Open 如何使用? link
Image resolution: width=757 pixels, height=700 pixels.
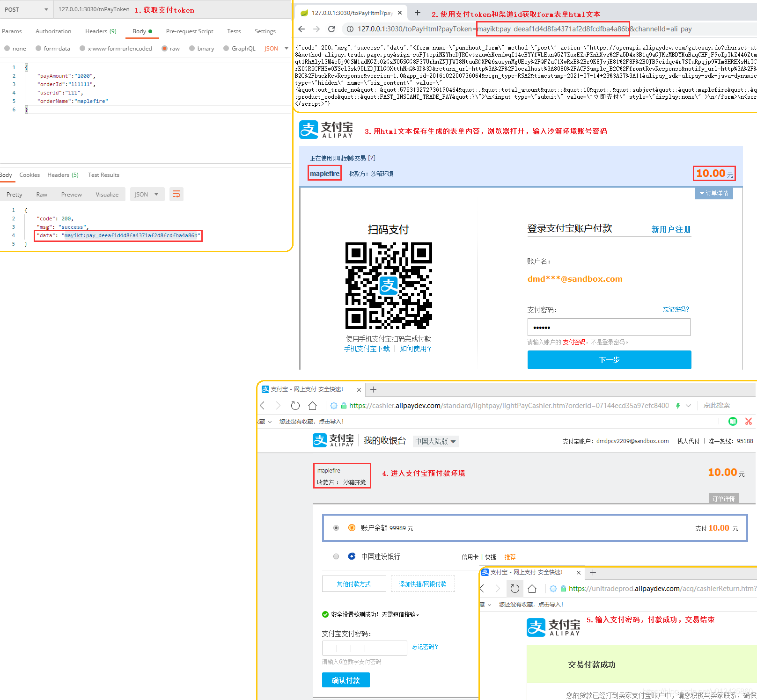point(416,349)
